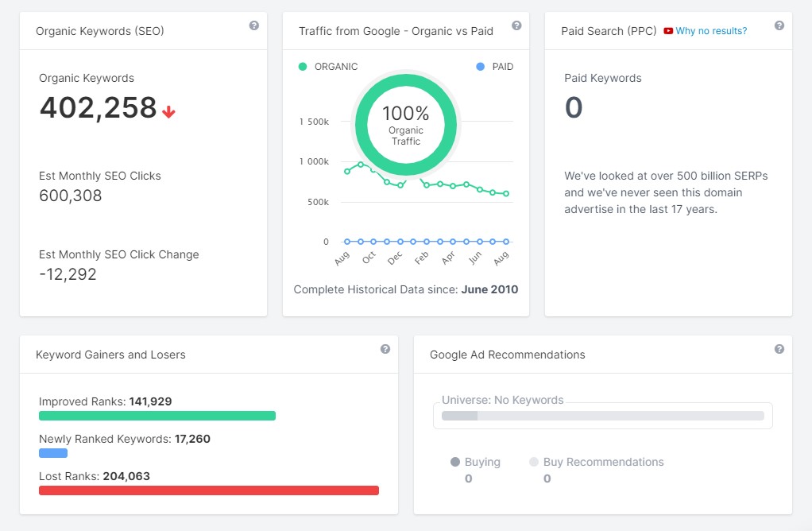The width and height of the screenshot is (812, 531).
Task: Click the Paid Keywords value 0
Action: (574, 108)
